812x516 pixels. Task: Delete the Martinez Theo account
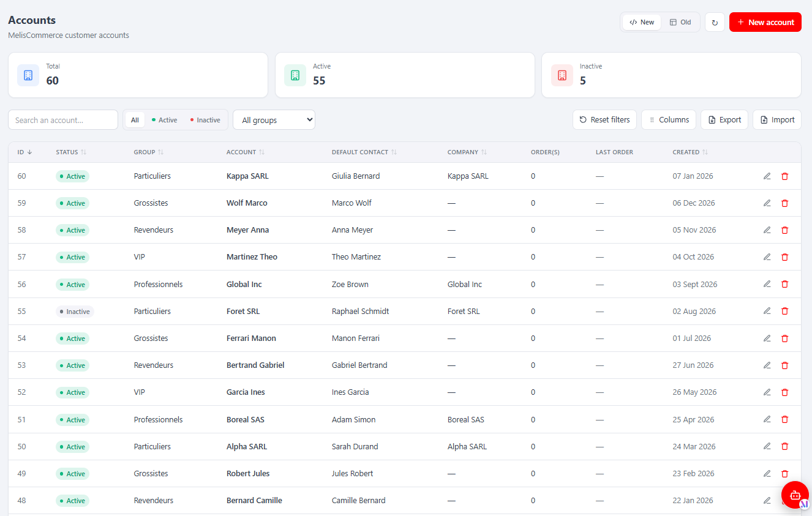coord(784,257)
